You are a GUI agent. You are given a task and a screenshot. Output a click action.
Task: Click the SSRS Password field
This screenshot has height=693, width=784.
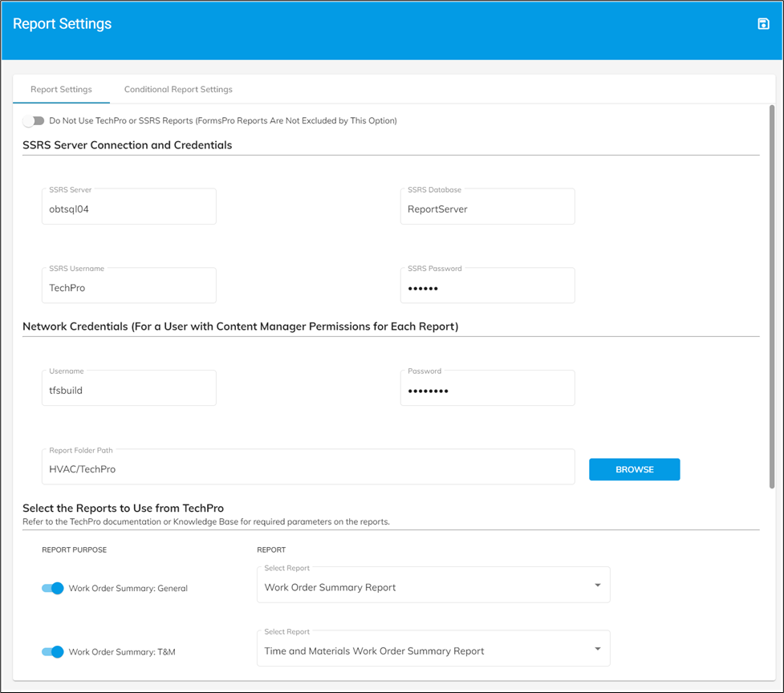[x=488, y=286]
